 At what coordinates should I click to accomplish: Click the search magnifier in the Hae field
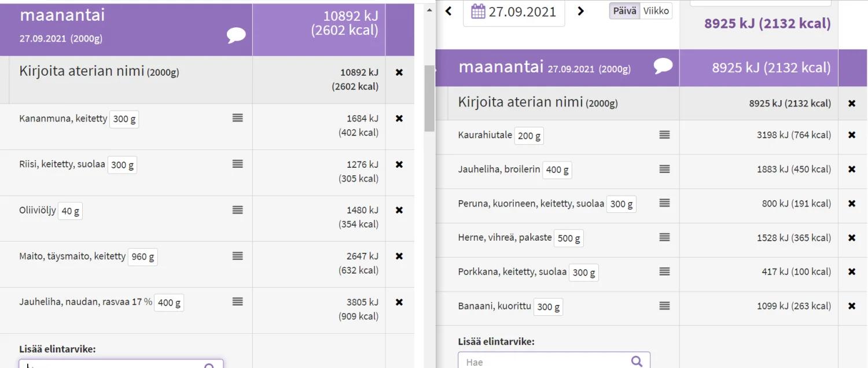pyautogui.click(x=637, y=360)
